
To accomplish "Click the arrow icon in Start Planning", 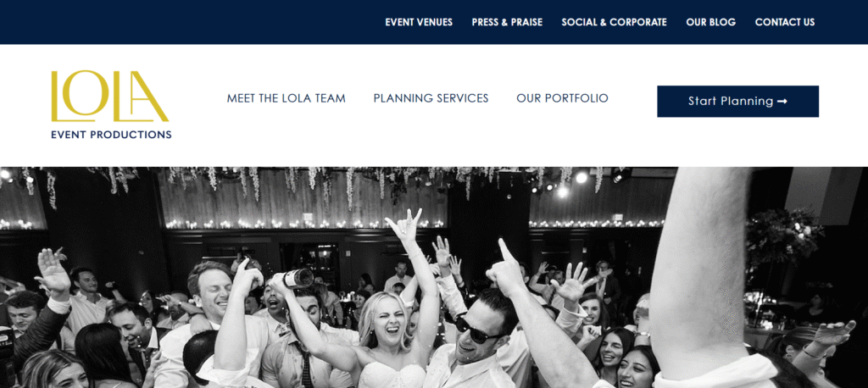I will tap(782, 102).
